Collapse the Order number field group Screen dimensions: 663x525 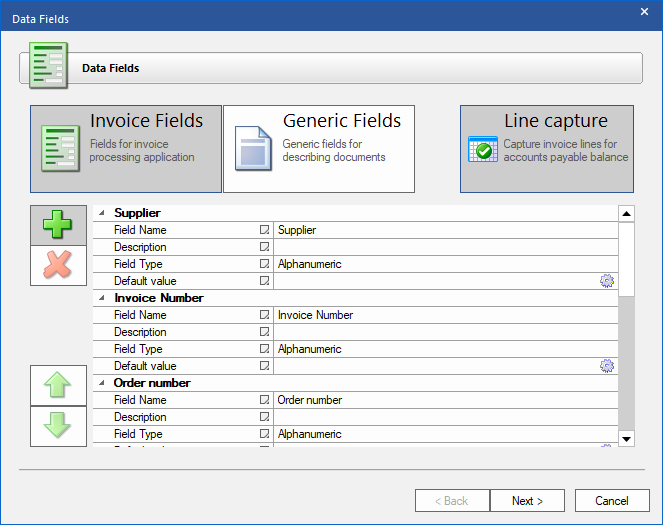(101, 383)
